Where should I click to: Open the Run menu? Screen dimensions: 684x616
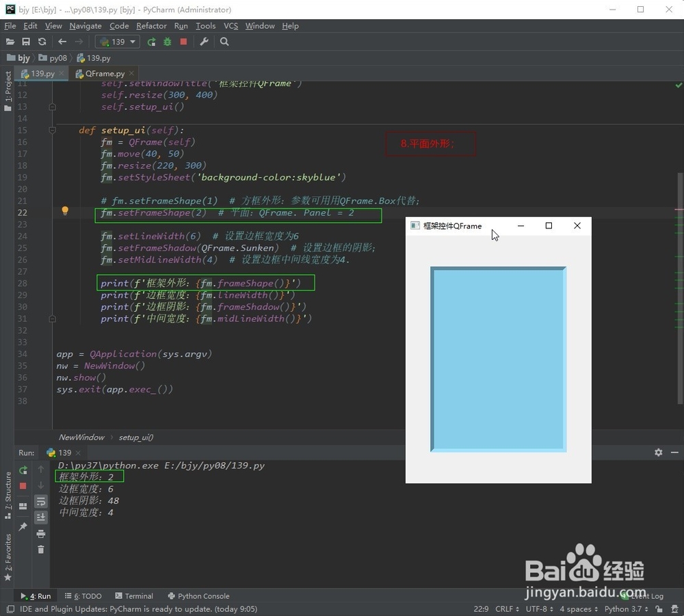(181, 26)
